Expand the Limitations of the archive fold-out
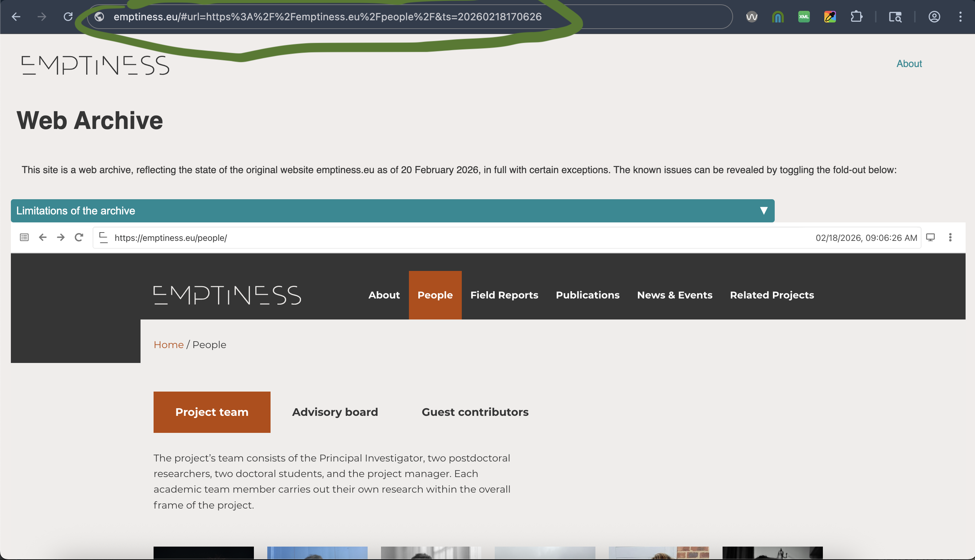Screen dimensions: 975x560 pyautogui.click(x=393, y=211)
